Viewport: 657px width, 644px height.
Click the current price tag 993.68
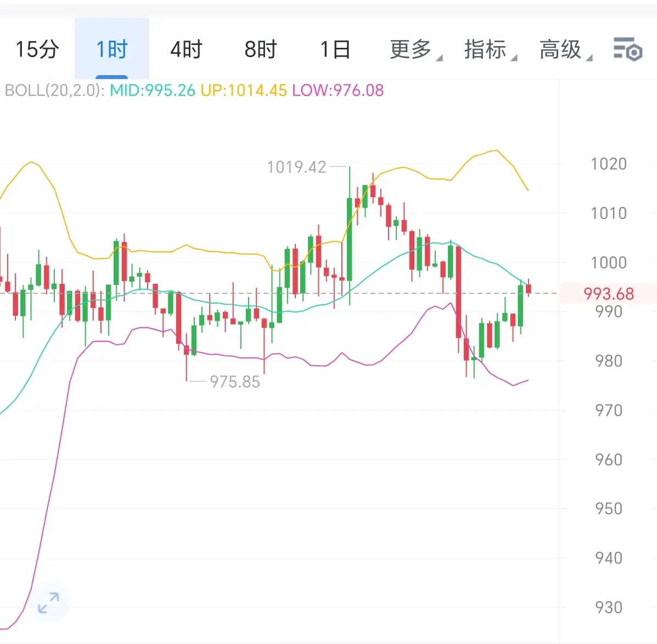pos(609,294)
